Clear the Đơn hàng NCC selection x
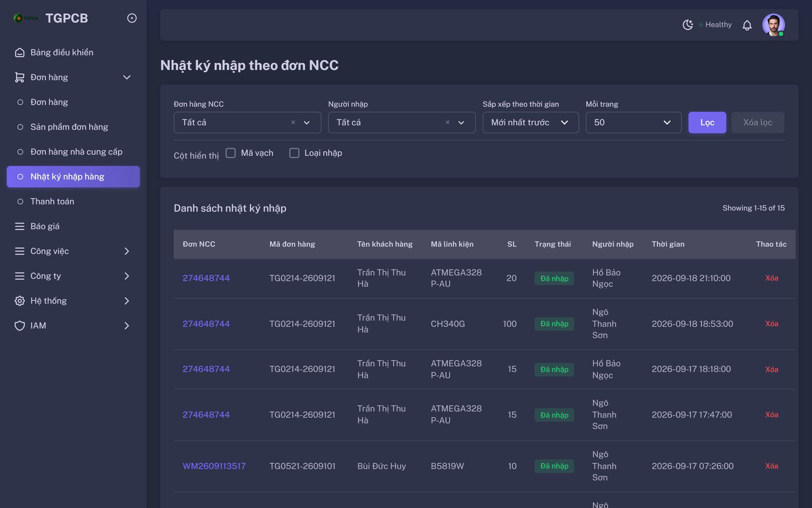812x508 pixels. coord(293,122)
